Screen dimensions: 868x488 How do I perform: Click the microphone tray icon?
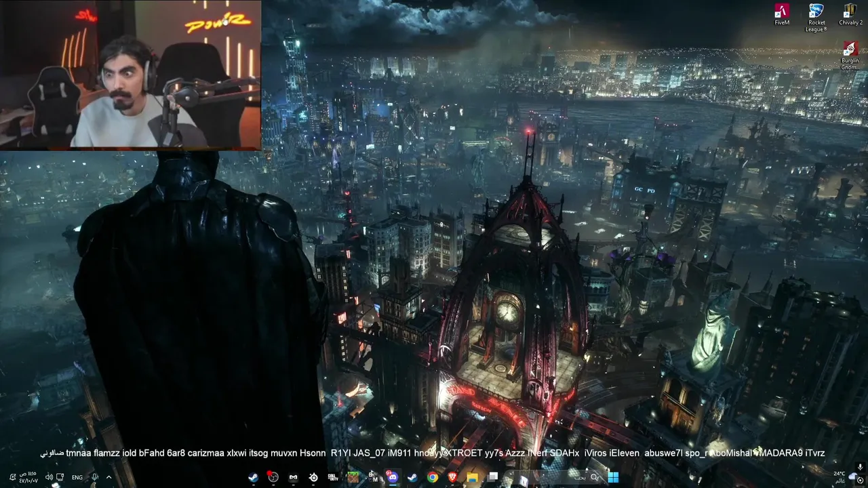[95, 477]
